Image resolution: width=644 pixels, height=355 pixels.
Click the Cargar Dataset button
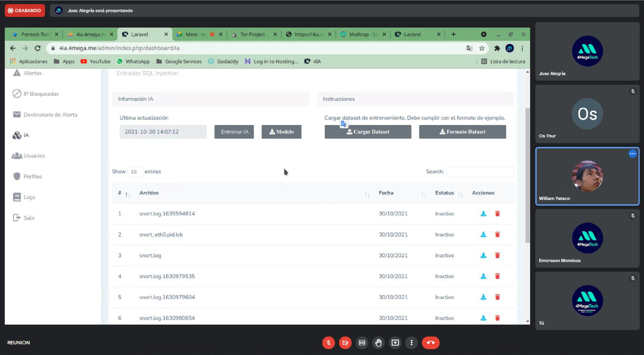368,132
